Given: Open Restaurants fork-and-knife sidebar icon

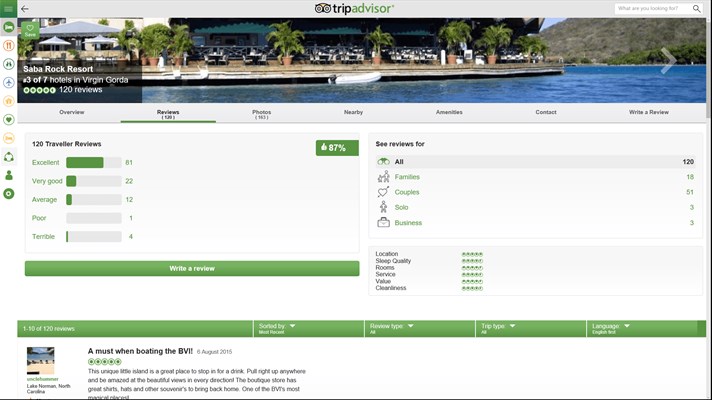Looking at the screenshot, I should pos(8,45).
